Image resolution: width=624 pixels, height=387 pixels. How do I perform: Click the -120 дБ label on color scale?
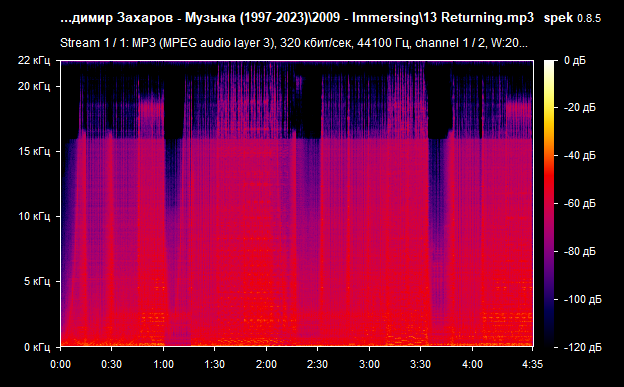click(582, 347)
